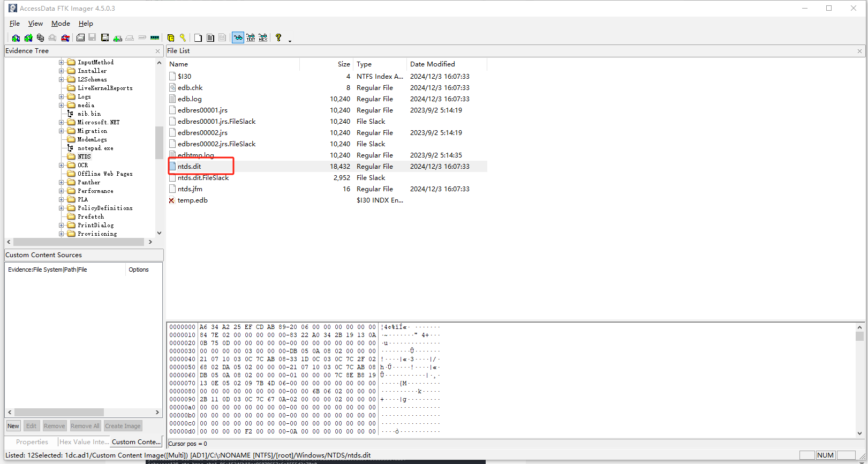
Task: Expand the Installer folder node
Action: pyautogui.click(x=61, y=71)
